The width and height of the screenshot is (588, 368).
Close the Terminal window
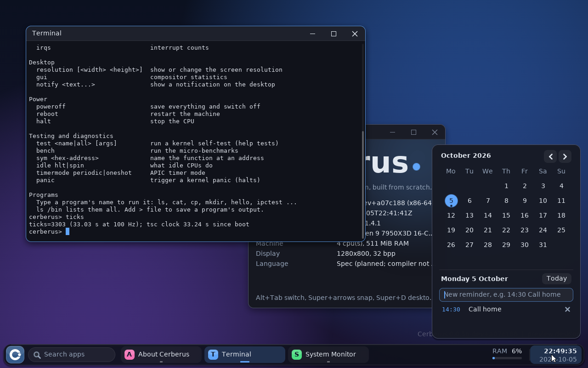[x=355, y=34]
